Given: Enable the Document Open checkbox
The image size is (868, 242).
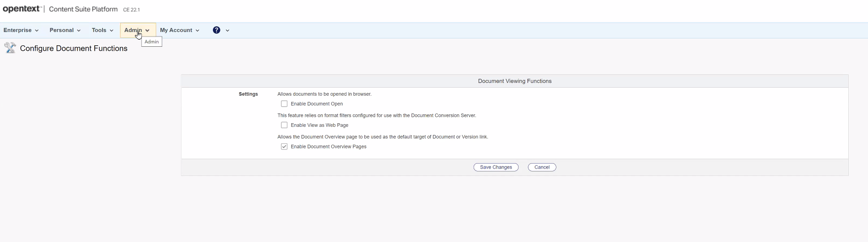Looking at the screenshot, I should tap(284, 104).
